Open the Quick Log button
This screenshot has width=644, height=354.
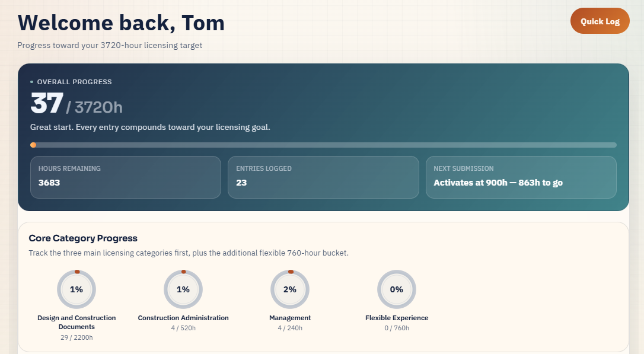click(x=600, y=21)
